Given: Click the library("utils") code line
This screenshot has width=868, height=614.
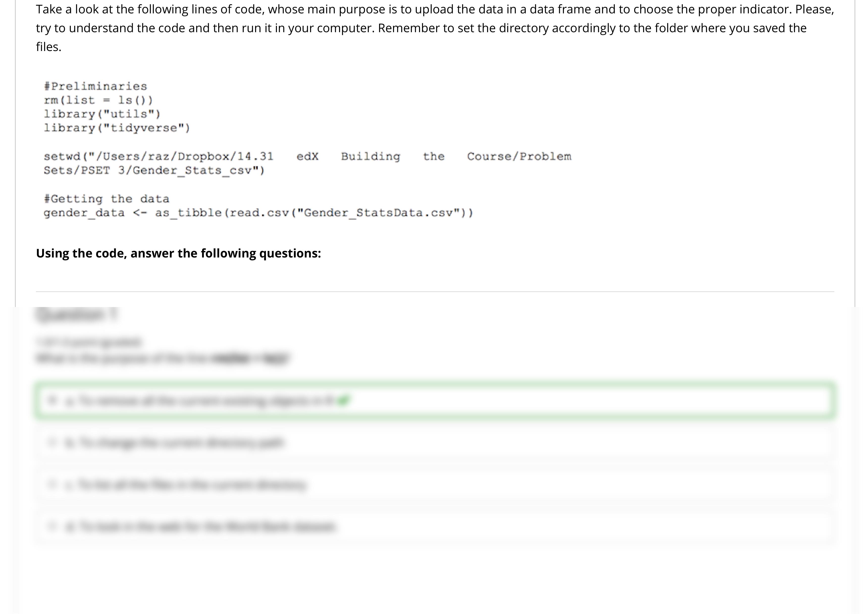Looking at the screenshot, I should click(102, 114).
